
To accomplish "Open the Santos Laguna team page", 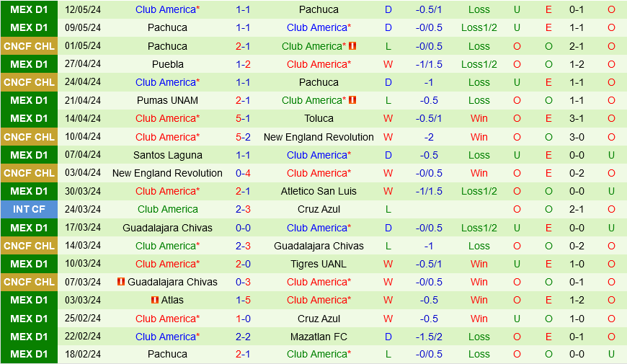I will pyautogui.click(x=167, y=155).
